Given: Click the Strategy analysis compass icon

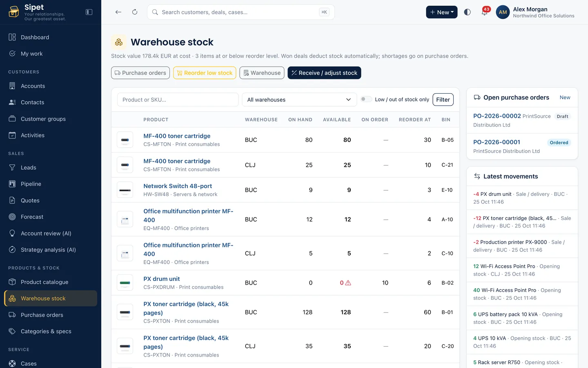Looking at the screenshot, I should tap(12, 249).
